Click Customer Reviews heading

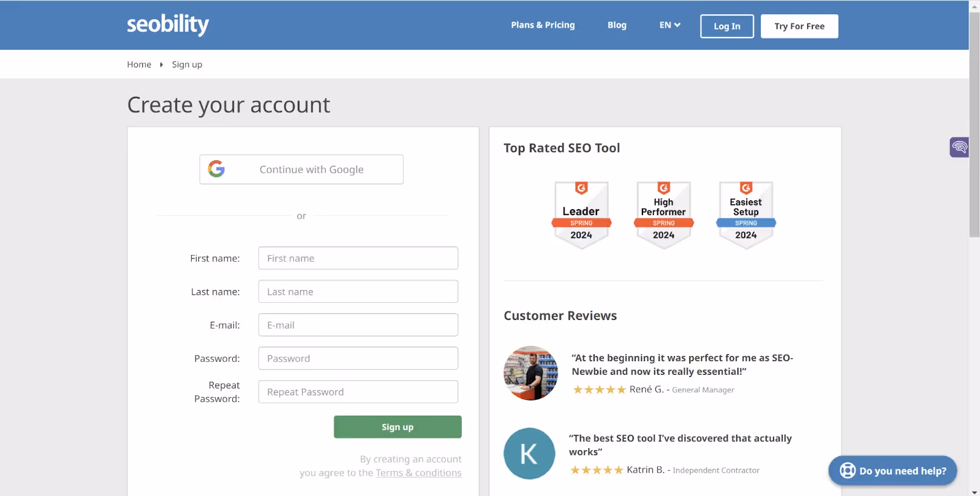coord(560,316)
